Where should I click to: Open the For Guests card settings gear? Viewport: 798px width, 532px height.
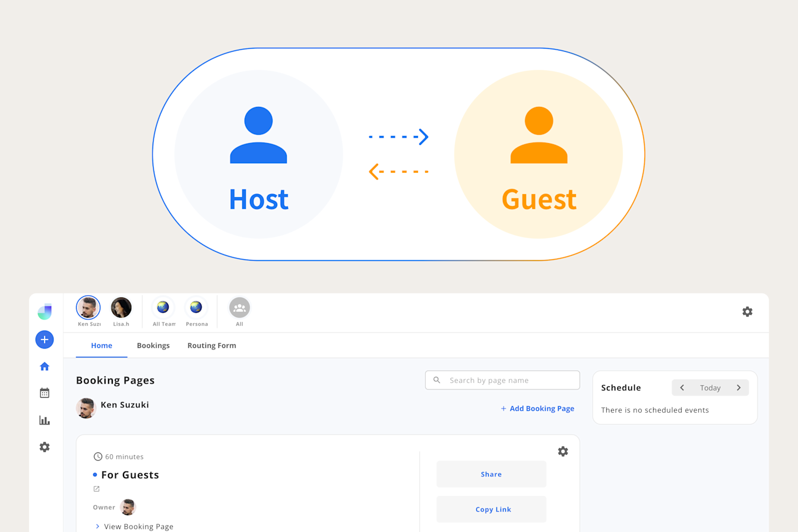(563, 451)
